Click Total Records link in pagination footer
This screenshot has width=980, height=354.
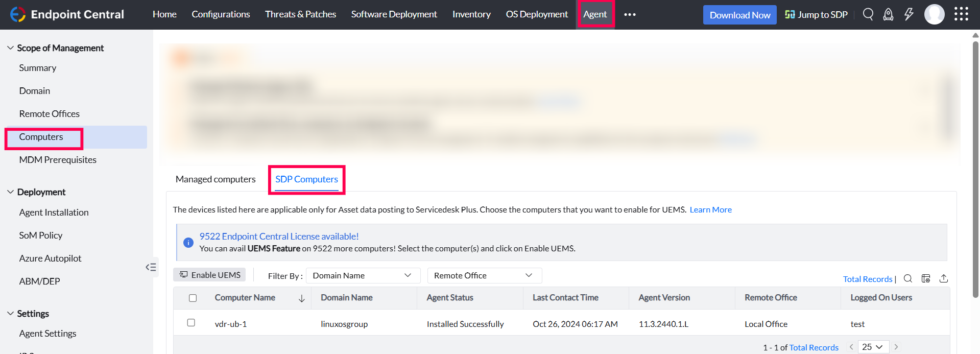click(x=814, y=347)
